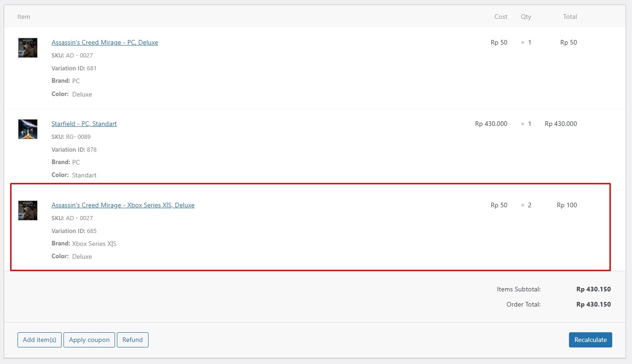632x364 pixels.
Task: Select Variation ID 681 text
Action: 74,68
